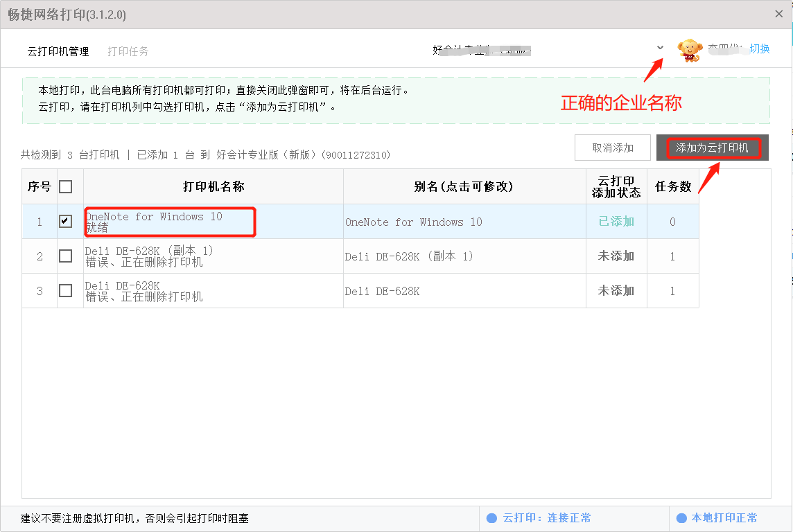Close the 畅捷网络打印 window
This screenshot has width=793, height=532.
point(778,14)
